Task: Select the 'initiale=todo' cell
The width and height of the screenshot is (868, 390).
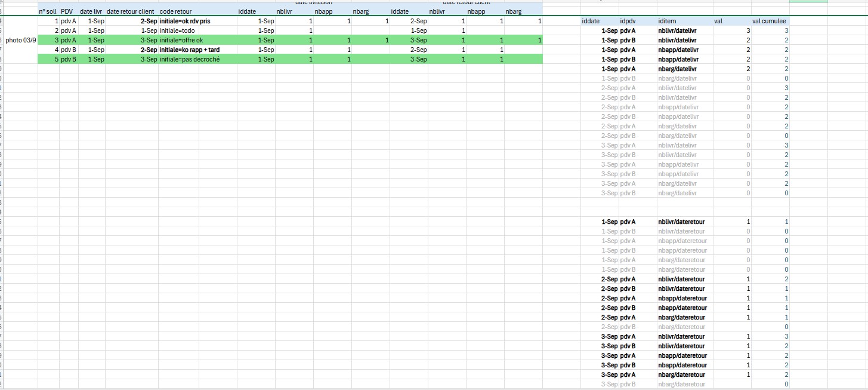Action: 177,30
